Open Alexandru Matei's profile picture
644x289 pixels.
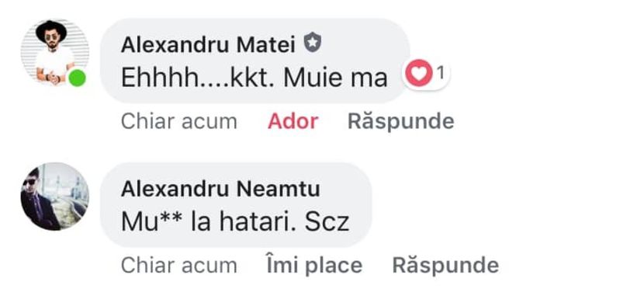54,53
